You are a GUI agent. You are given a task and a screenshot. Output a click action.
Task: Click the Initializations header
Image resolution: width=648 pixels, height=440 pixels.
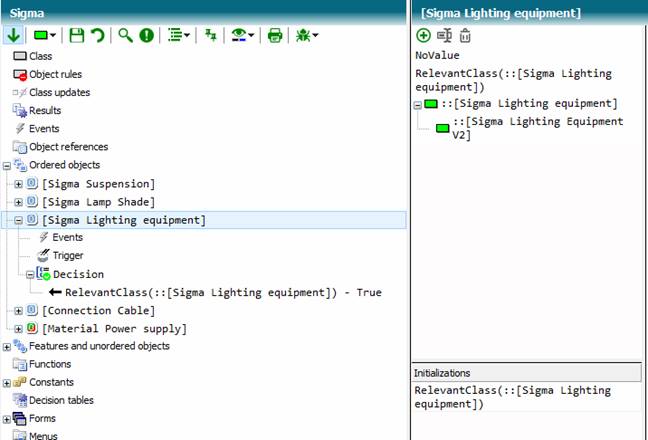527,373
